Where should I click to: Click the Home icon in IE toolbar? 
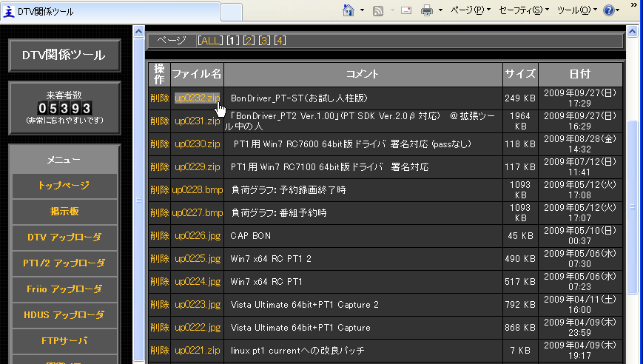point(349,10)
